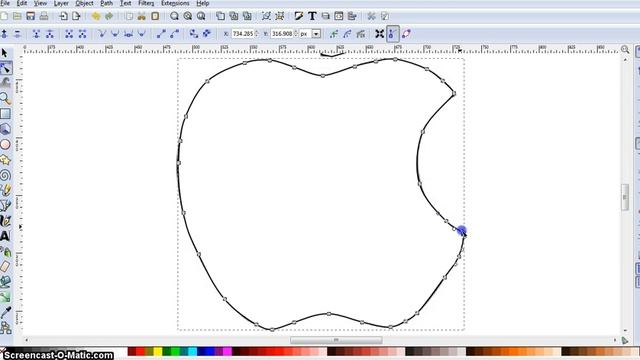This screenshot has height=360, width=640.
Task: Click the Undo arrow icon
Action: [x=96, y=16]
